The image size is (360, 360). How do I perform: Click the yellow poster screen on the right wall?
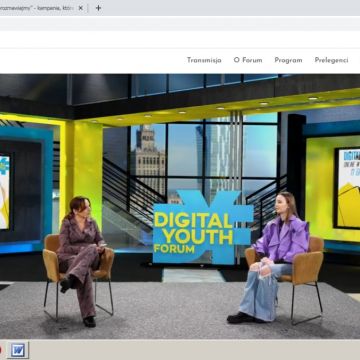[347, 188]
